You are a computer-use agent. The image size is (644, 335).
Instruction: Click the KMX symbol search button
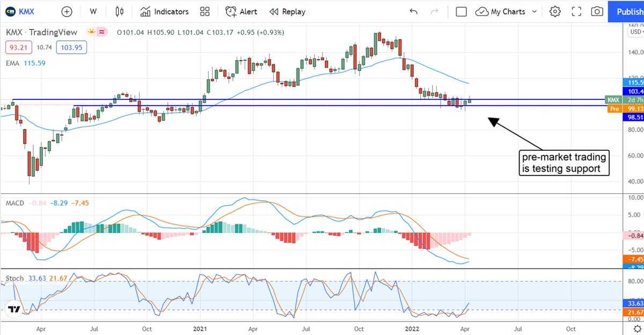point(21,11)
